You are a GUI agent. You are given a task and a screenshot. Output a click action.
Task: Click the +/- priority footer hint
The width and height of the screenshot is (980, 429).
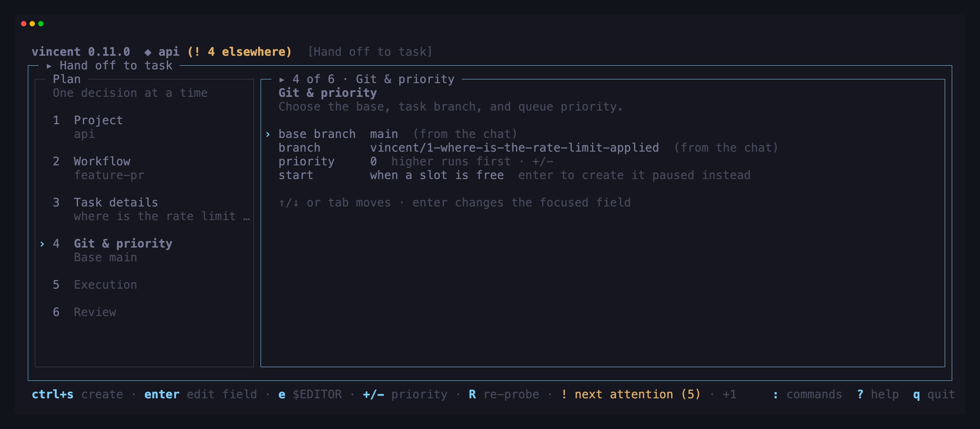pos(405,394)
